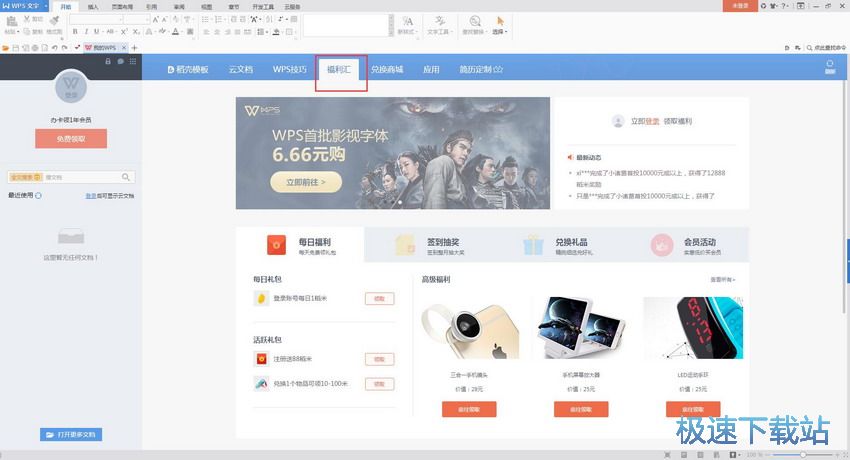Toggle Italic formatting (I)
The image size is (850, 460).
[86, 32]
